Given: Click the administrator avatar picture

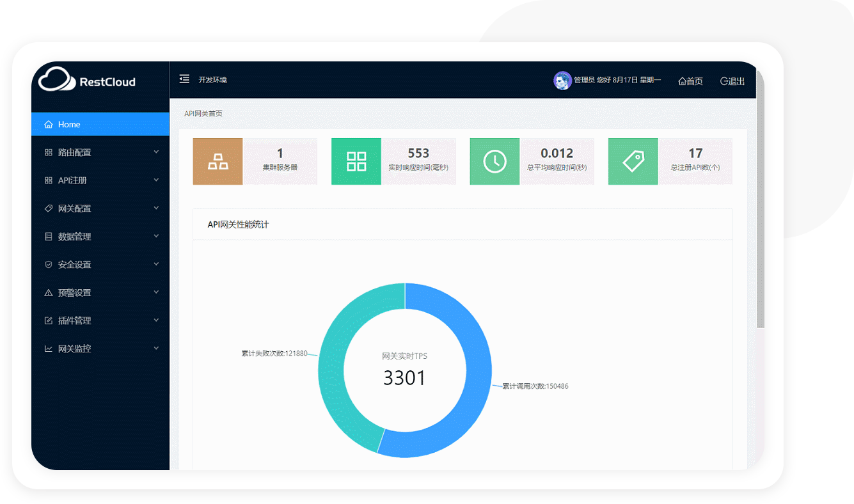Looking at the screenshot, I should (562, 81).
